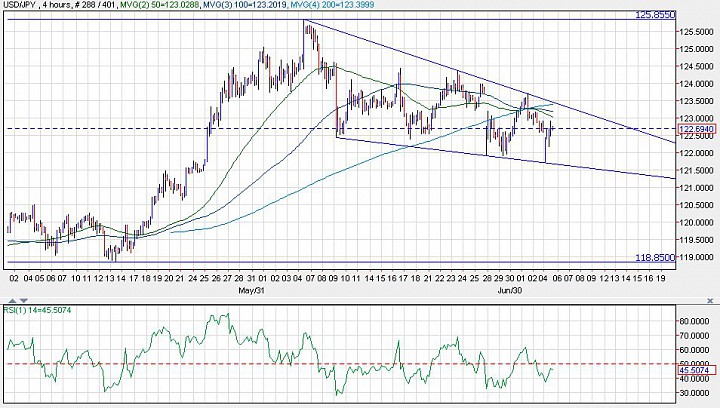Click the up arrow above the RSI panel

tap(13, 300)
